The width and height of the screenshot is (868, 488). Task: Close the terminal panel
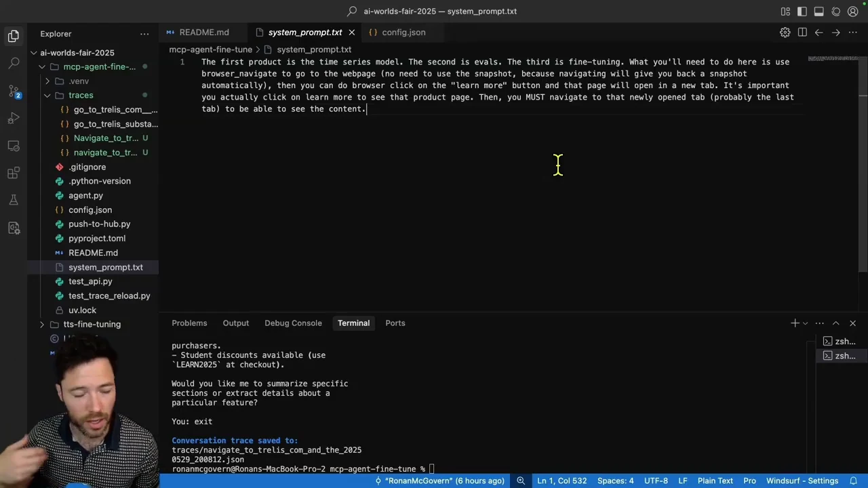pos(852,323)
